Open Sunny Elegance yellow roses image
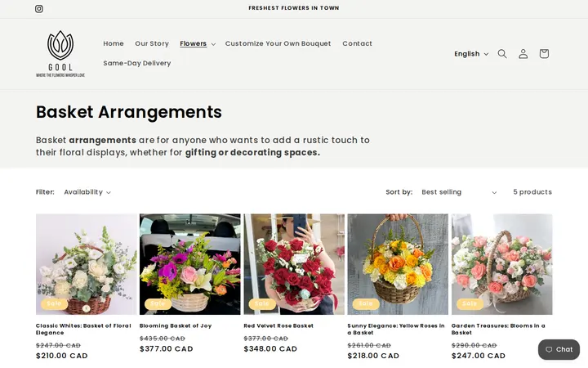 398,264
